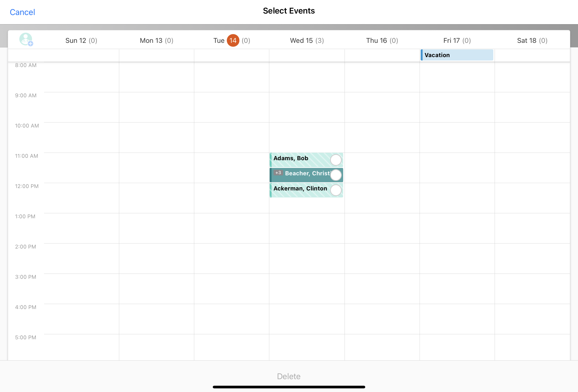Tap the home indicator bar
Viewport: 578px width, 392px height.
[289, 387]
